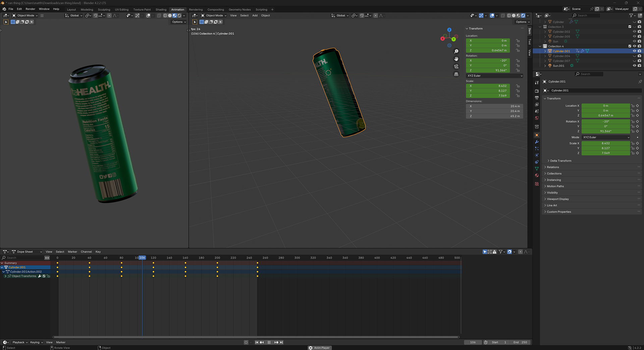This screenshot has width=644, height=350.
Task: Click Scale X value slider in Properties
Action: pyautogui.click(x=606, y=143)
